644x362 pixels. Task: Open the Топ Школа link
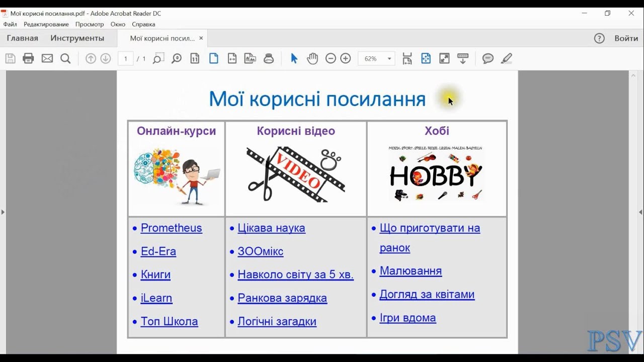169,321
